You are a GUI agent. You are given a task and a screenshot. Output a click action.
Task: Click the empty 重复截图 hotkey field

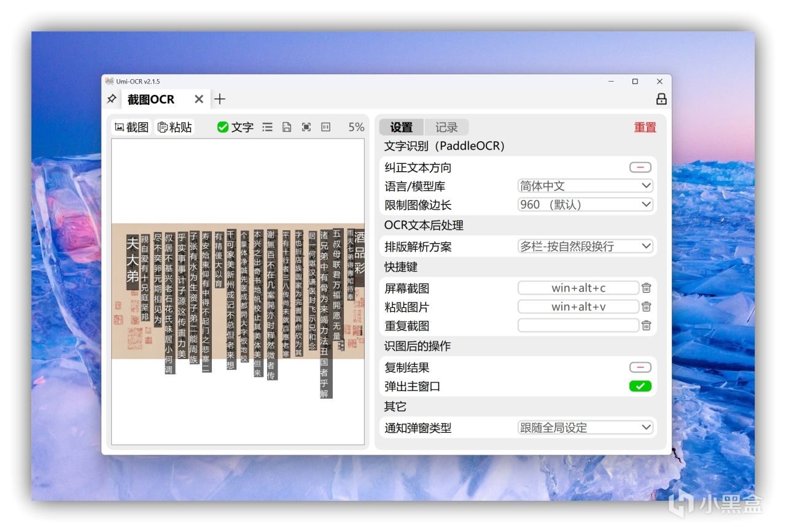(577, 325)
